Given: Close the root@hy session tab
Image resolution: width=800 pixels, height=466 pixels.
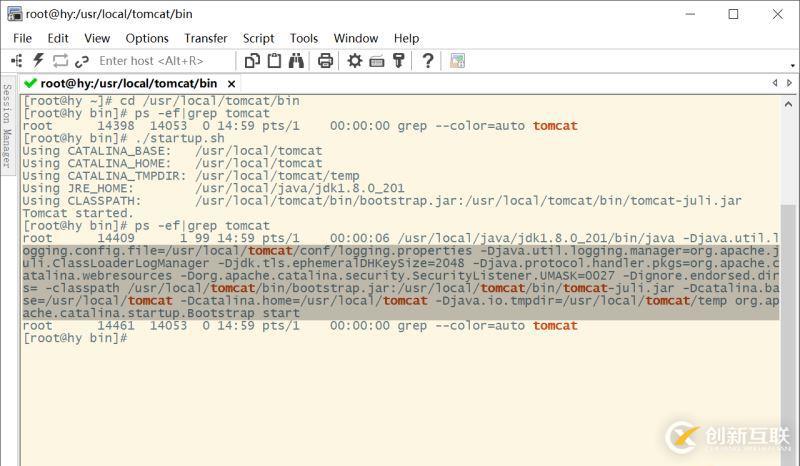Looking at the screenshot, I should 231,84.
